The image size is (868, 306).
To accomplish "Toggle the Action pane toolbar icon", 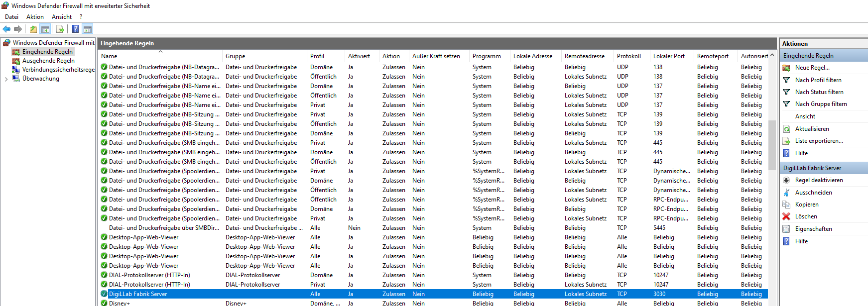I will [88, 29].
